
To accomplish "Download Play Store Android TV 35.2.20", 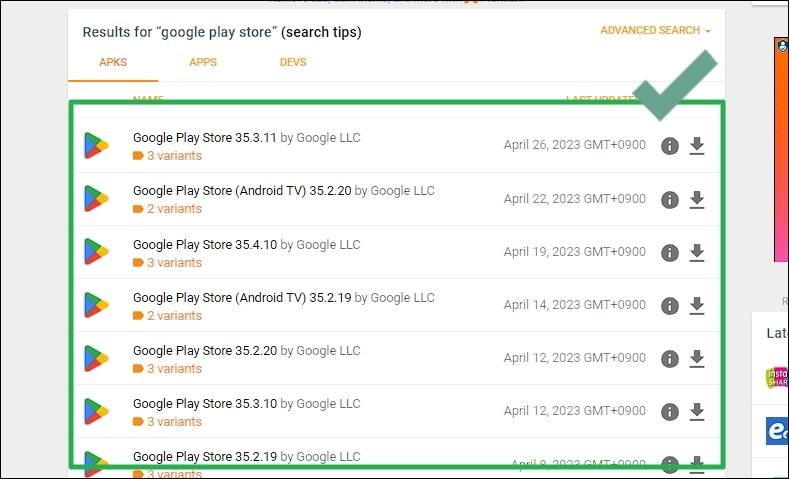I will pos(697,199).
